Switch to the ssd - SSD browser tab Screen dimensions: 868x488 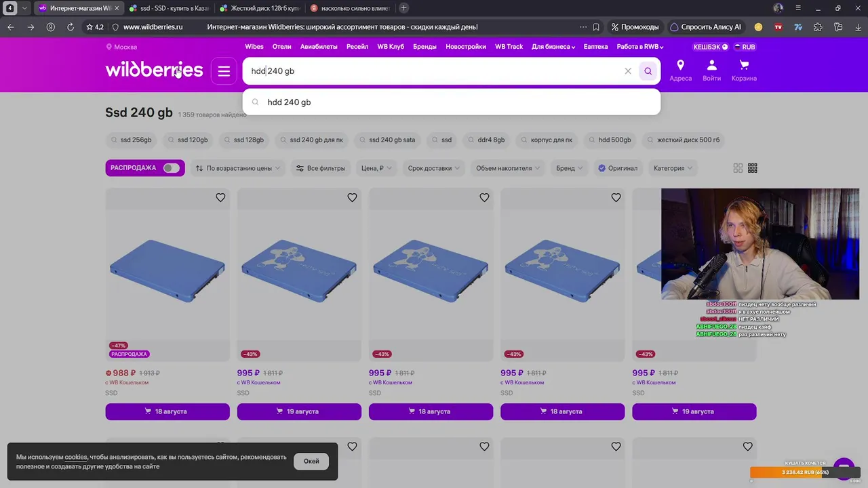170,8
